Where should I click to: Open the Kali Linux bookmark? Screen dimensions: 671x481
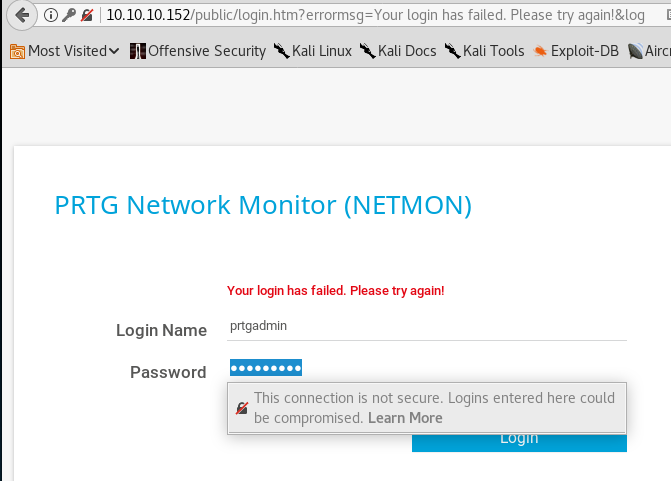coord(312,51)
